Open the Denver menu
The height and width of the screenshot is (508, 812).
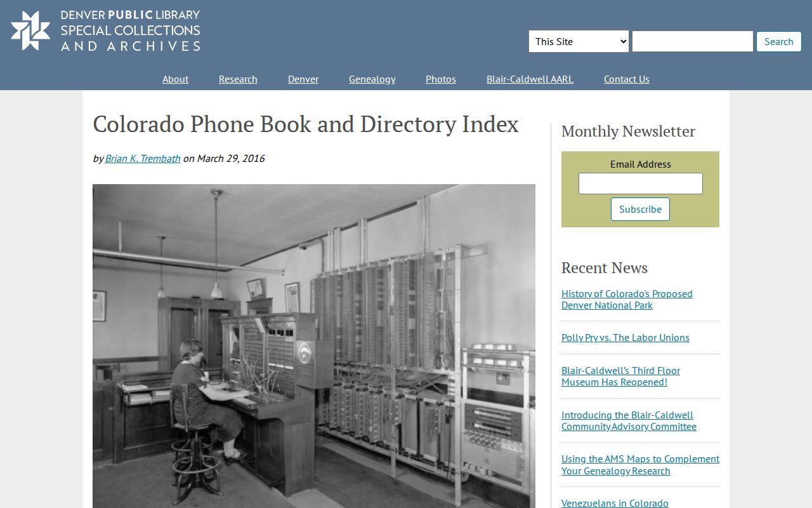coord(303,79)
